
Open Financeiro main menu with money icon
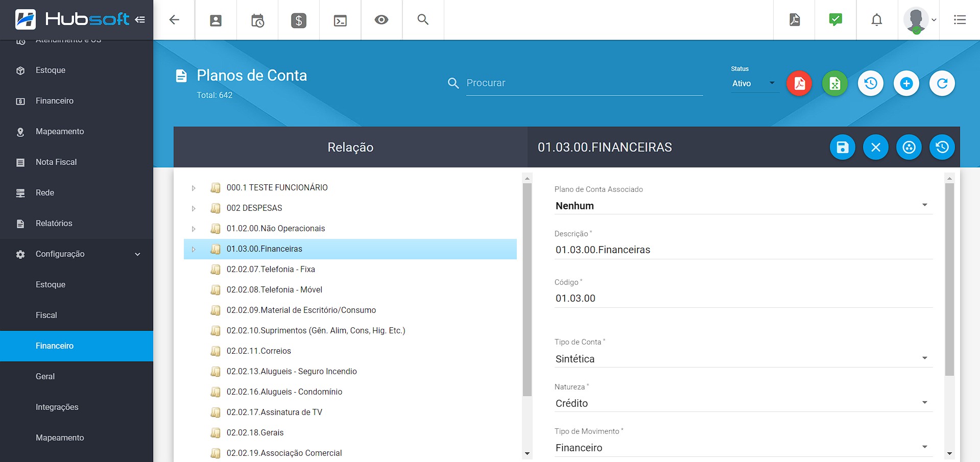click(x=77, y=101)
